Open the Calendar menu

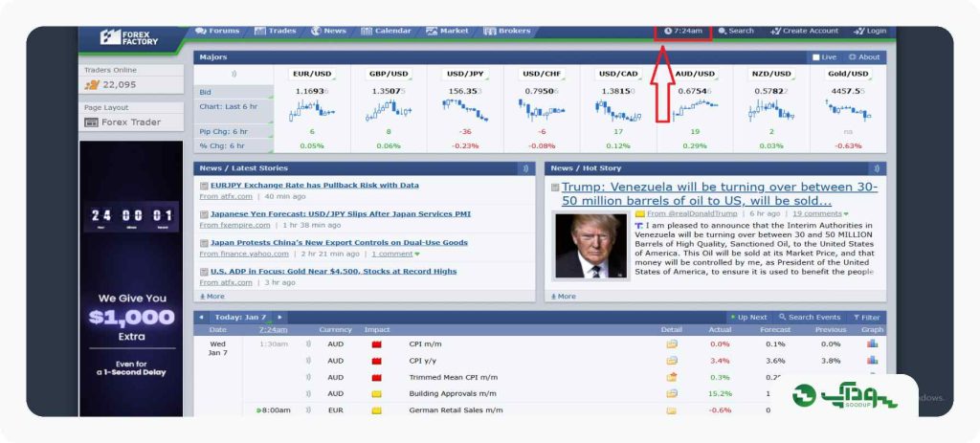point(387,31)
